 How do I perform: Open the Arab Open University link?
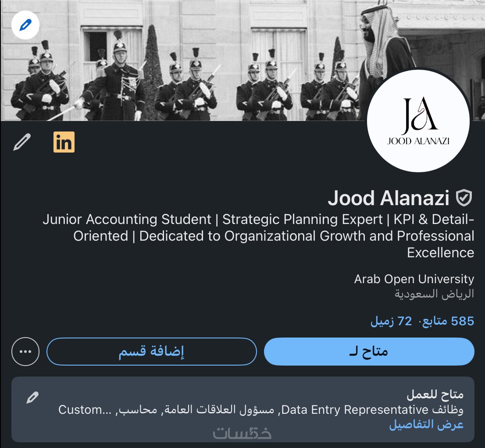click(414, 279)
